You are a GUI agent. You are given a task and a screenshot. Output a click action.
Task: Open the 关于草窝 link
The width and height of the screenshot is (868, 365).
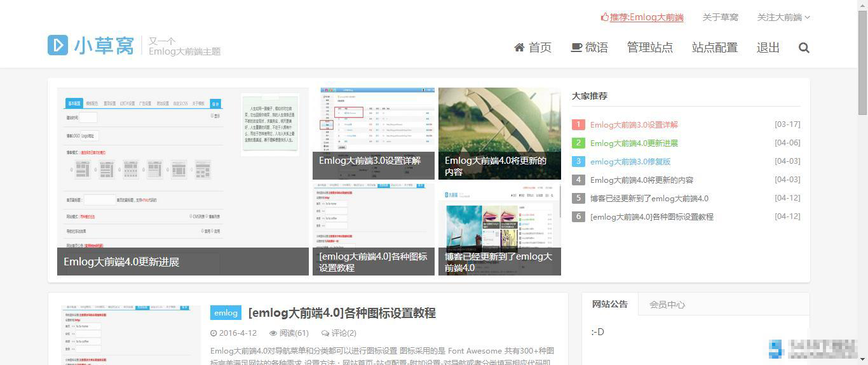coord(720,17)
